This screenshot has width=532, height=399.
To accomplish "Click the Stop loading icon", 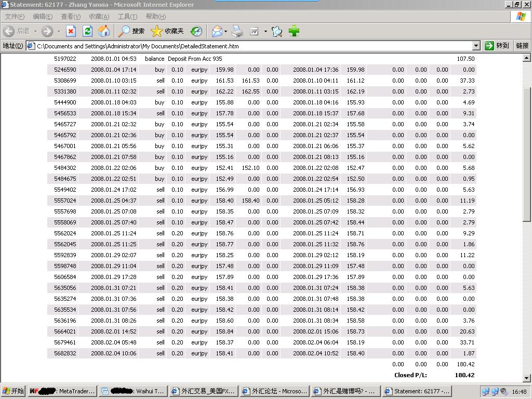I will 71,31.
